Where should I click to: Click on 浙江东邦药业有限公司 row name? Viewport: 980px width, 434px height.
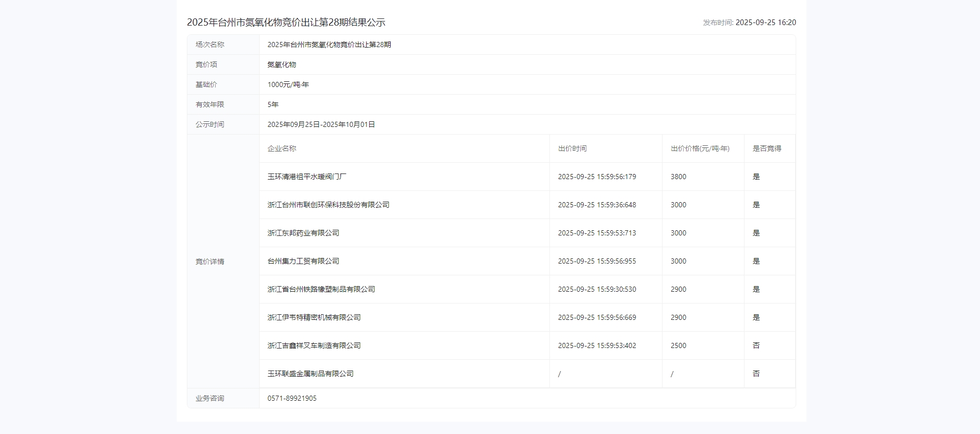point(303,233)
